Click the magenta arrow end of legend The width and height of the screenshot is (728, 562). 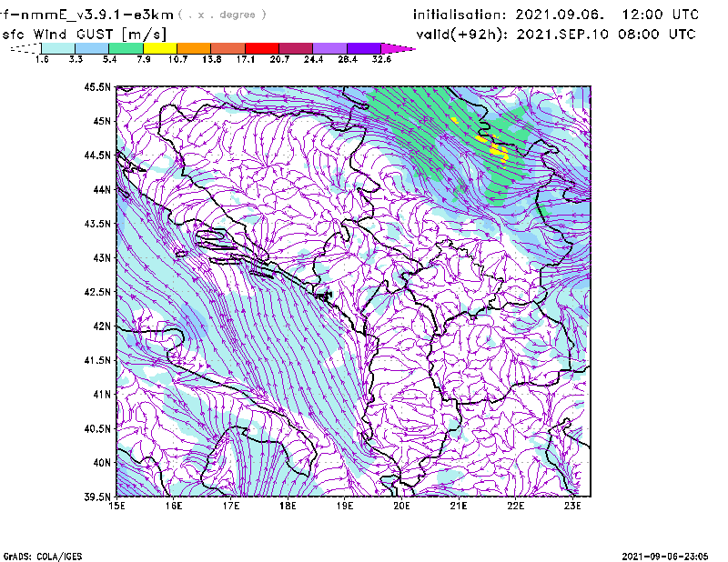[x=398, y=48]
